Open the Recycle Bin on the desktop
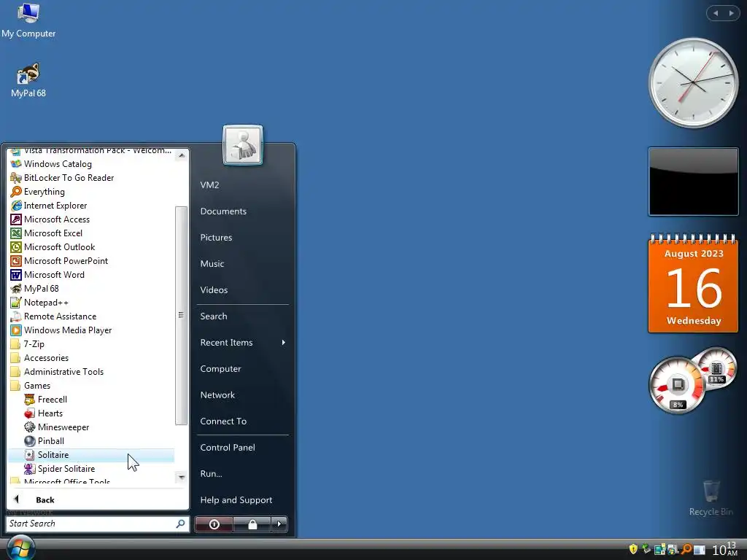 pos(711,497)
